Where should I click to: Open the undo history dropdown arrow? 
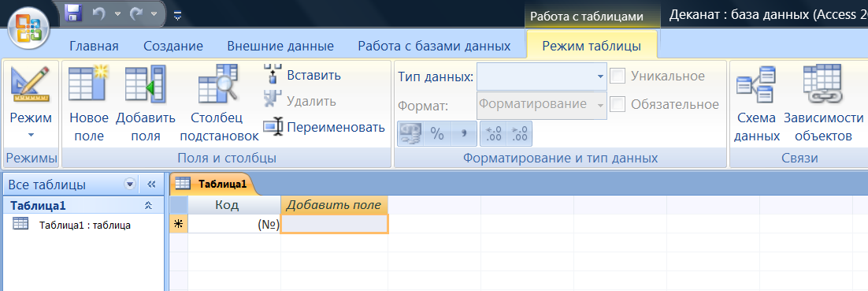click(x=117, y=14)
